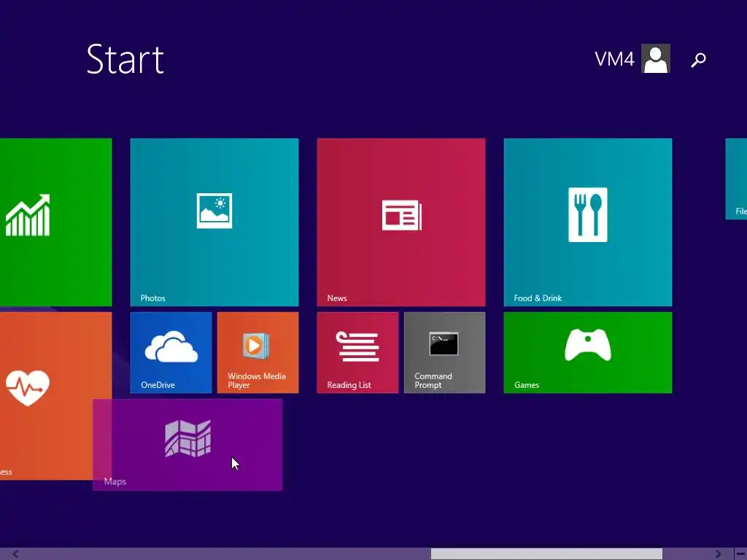Launch the OneDrive tile
This screenshot has width=747, height=560.
pos(171,352)
